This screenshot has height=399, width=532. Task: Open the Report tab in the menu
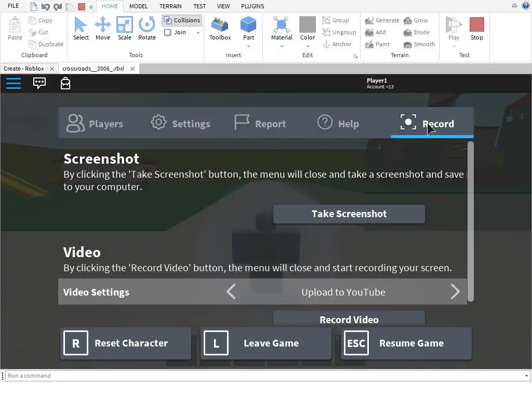[260, 123]
